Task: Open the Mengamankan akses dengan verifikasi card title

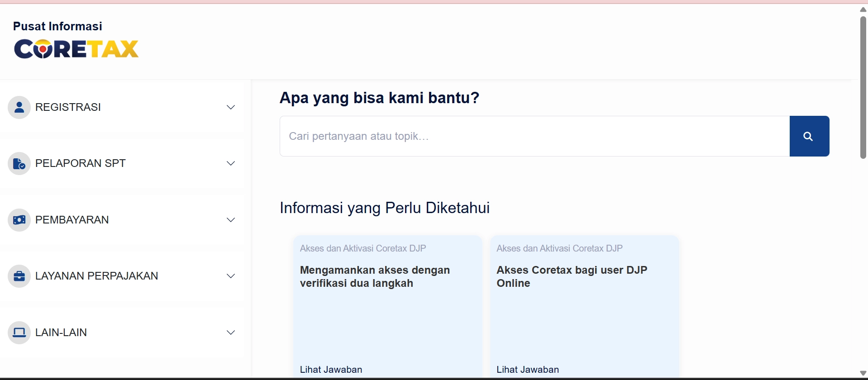Action: click(x=375, y=276)
